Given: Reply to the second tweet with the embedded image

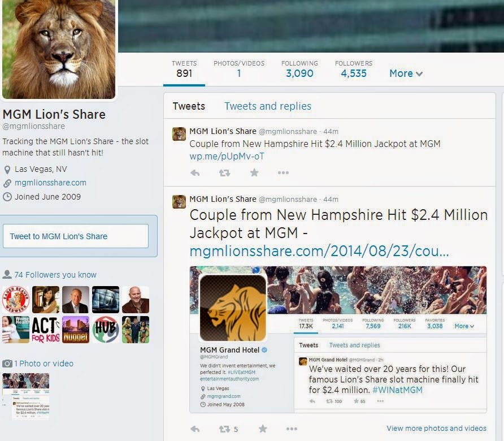Looking at the screenshot, I should (195, 429).
